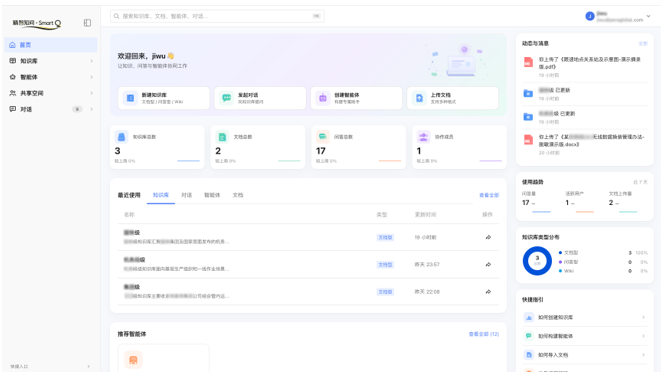The height and width of the screenshot is (375, 661).
Task: Click the 文档总数 green document icon
Action: pyautogui.click(x=222, y=137)
